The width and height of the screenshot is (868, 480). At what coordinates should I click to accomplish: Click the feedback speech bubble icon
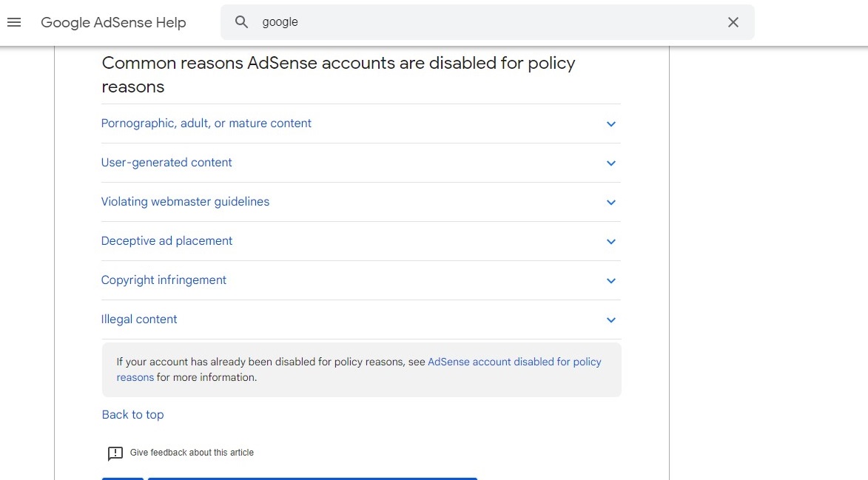tap(115, 453)
